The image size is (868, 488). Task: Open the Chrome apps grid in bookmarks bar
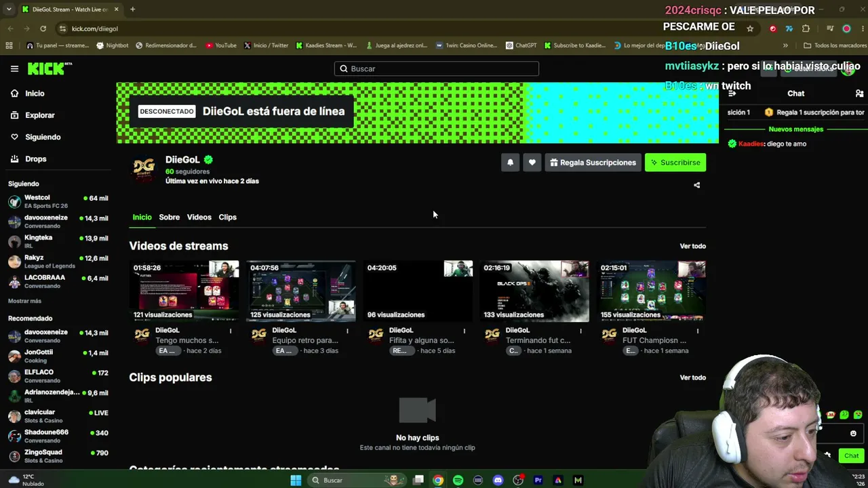[9, 45]
